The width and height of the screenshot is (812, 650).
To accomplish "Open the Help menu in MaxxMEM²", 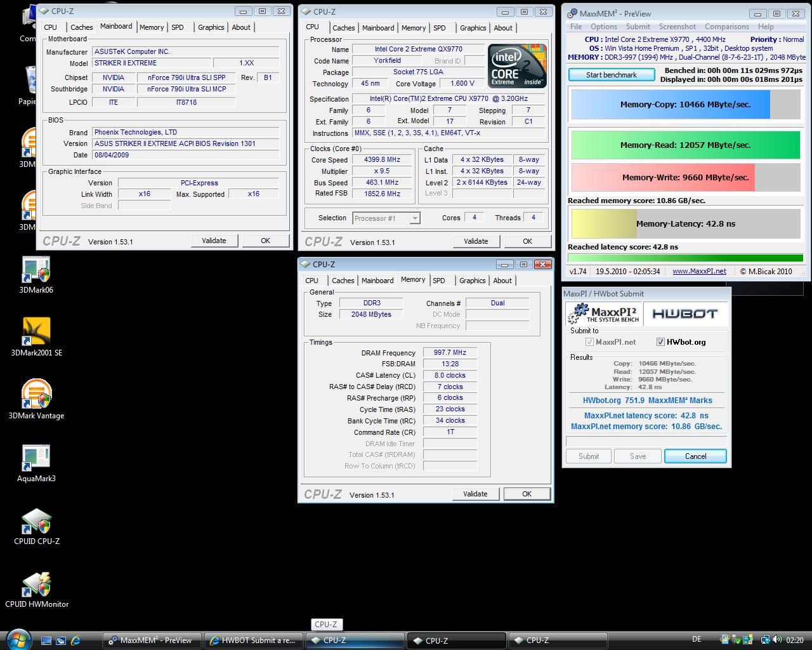I will point(766,27).
